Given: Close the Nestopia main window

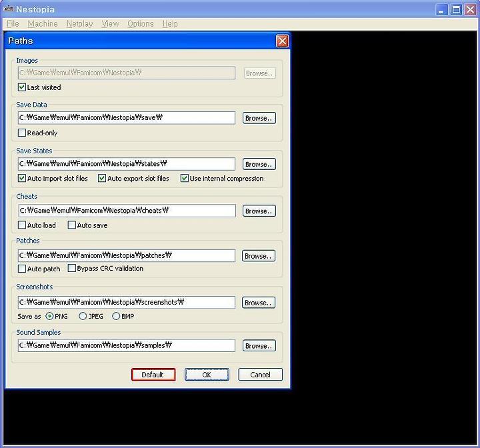Looking at the screenshot, I should click(x=470, y=9).
